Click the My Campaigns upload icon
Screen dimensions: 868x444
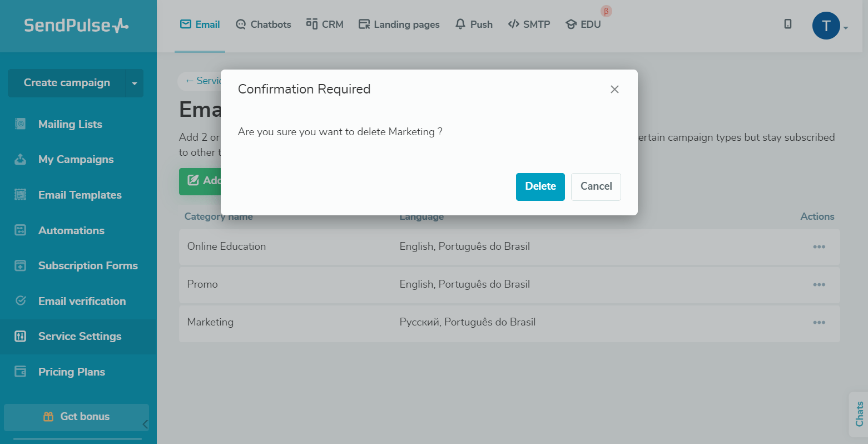21,160
